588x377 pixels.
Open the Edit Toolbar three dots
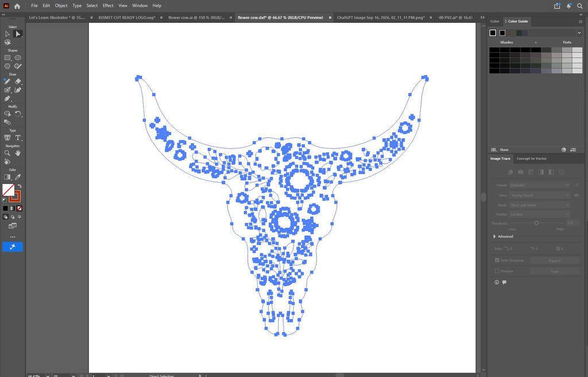click(x=13, y=237)
